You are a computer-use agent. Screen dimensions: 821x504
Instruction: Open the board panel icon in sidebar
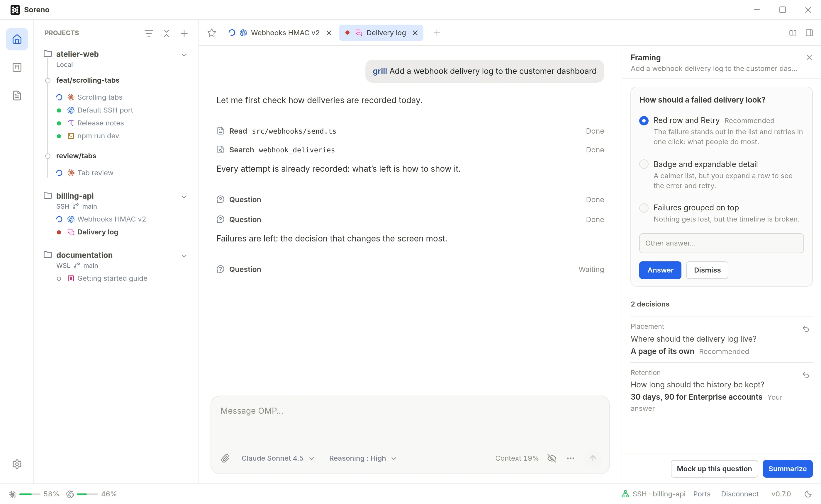17,67
